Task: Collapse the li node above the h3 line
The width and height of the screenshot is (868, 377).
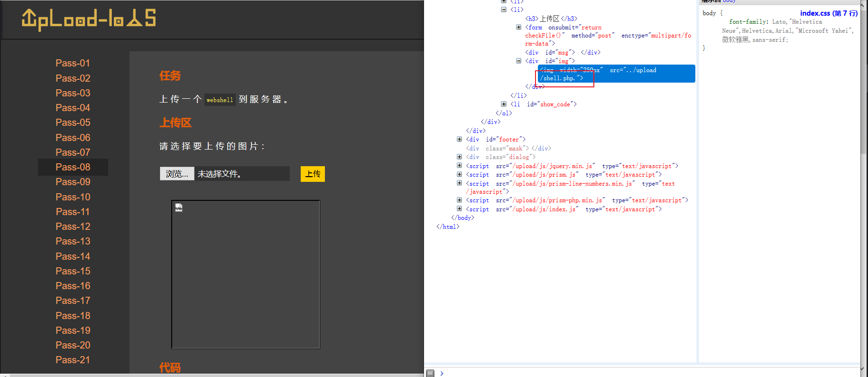Action: [x=504, y=9]
